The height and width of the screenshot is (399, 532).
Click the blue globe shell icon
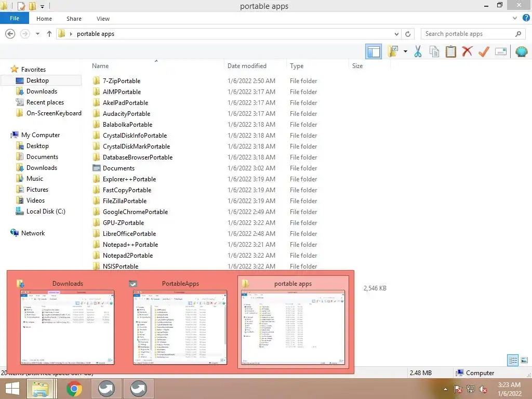coord(522,51)
